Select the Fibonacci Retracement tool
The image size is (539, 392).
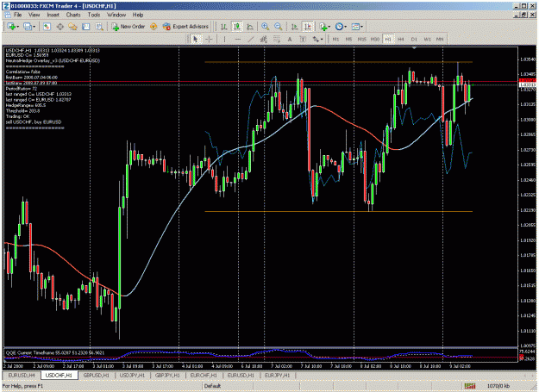pos(277,39)
